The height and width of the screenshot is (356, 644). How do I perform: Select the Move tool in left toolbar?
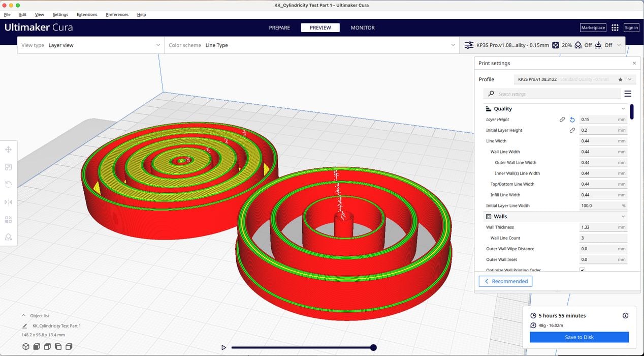pyautogui.click(x=8, y=150)
